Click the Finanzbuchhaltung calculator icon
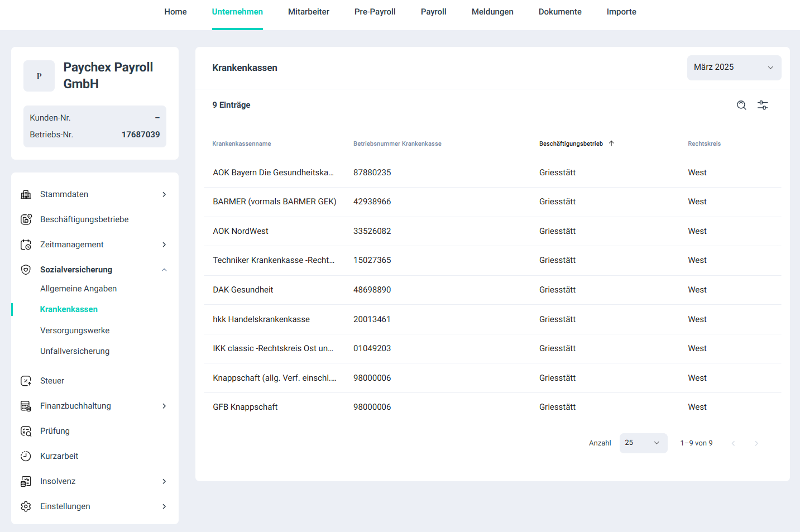Screen dimensions: 800x532 coord(26,406)
